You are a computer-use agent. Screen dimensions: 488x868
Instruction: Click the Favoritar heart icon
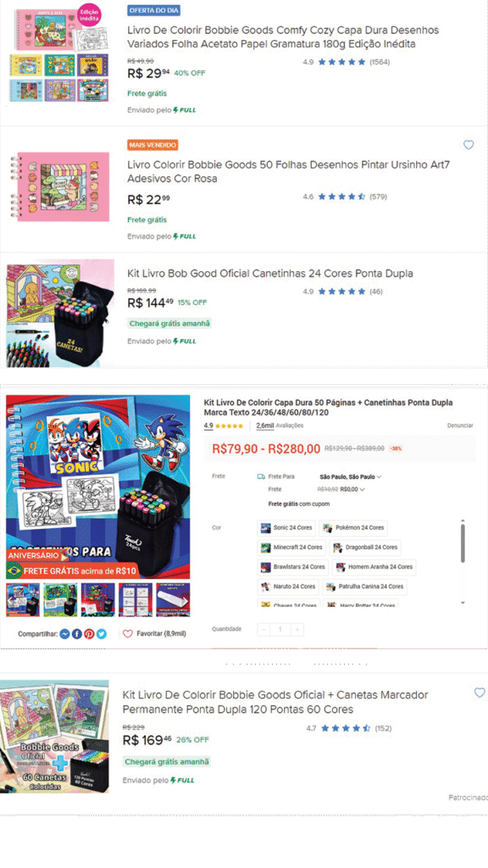(128, 634)
